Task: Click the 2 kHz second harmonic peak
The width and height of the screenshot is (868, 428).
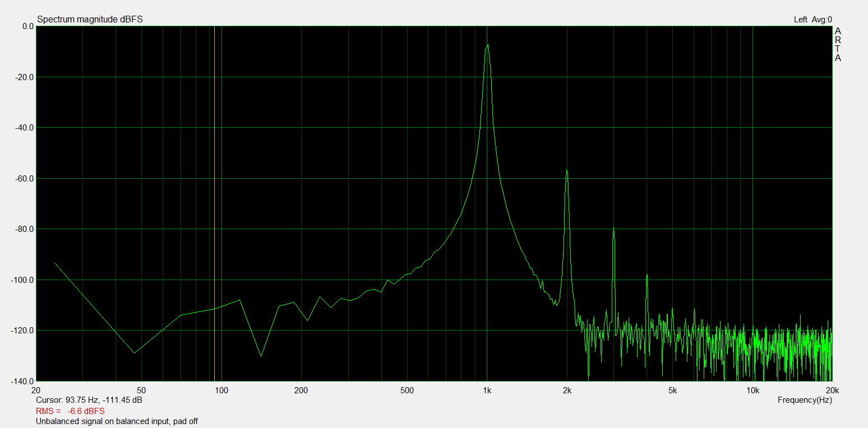Action: coord(567,170)
